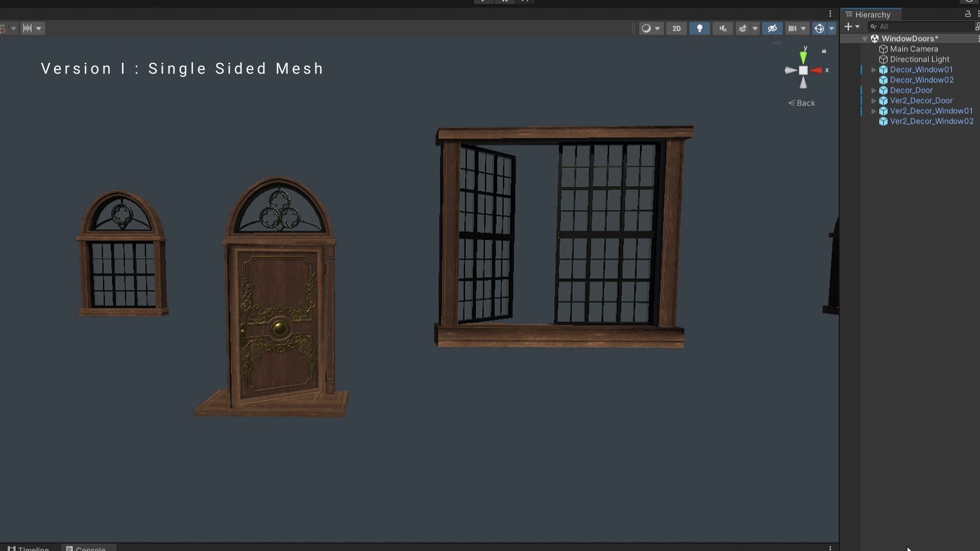This screenshot has width=980, height=551.
Task: Toggle scene gizmo rotation lock
Action: (x=824, y=51)
